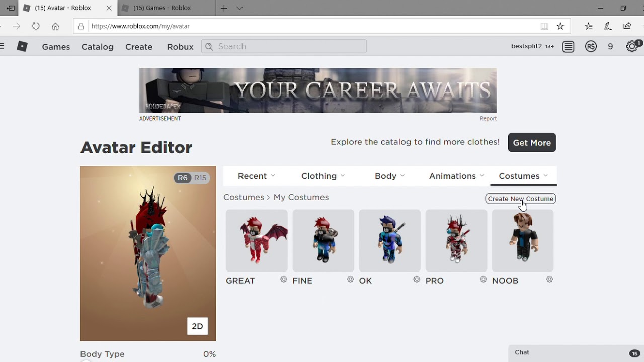The width and height of the screenshot is (644, 362).
Task: Open the notifications feed icon
Action: [x=568, y=46]
